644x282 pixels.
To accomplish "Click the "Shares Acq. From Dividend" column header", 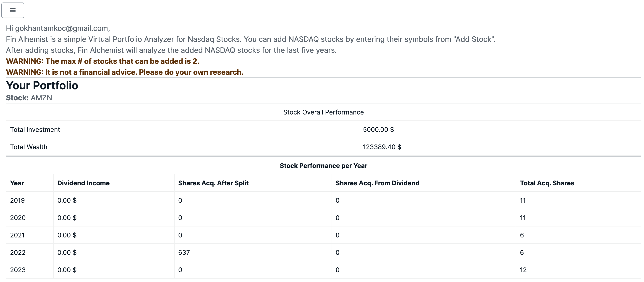I will 377,183.
